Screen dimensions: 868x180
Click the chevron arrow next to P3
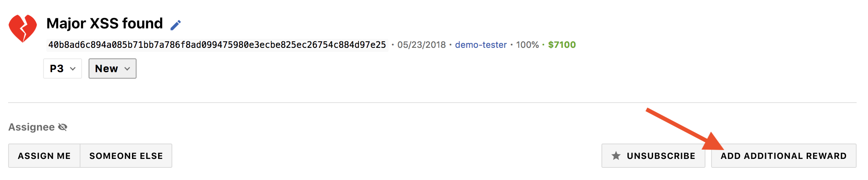click(73, 69)
